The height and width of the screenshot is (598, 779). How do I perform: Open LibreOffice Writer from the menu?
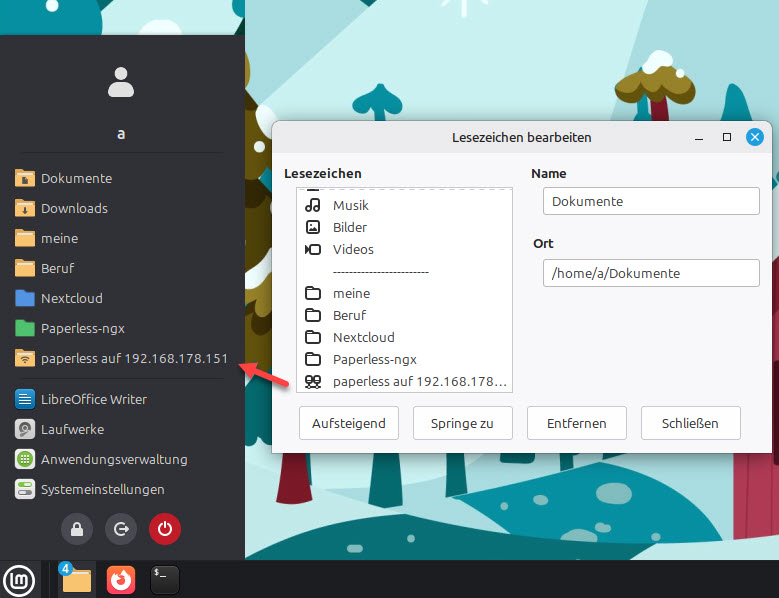click(93, 399)
